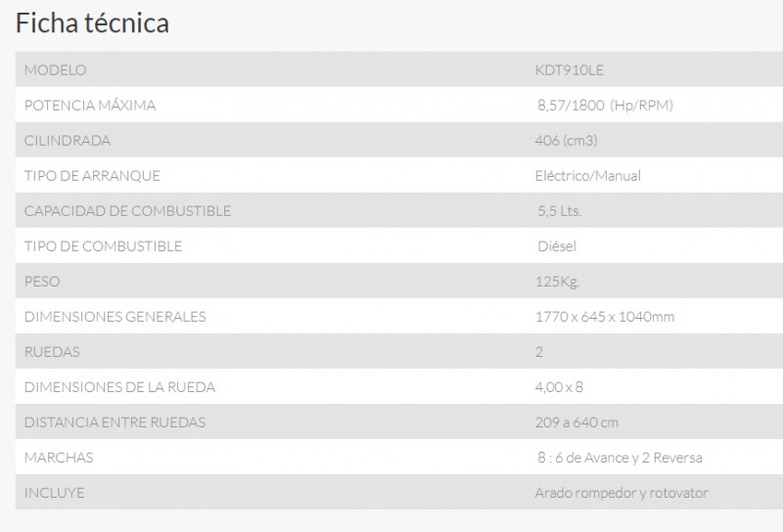Click the 125Kg. weight value
The height and width of the screenshot is (532, 783).
[557, 282]
